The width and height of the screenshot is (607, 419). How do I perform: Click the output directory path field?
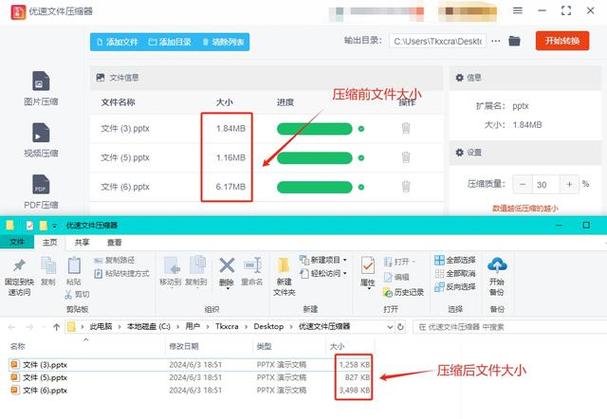[x=438, y=41]
